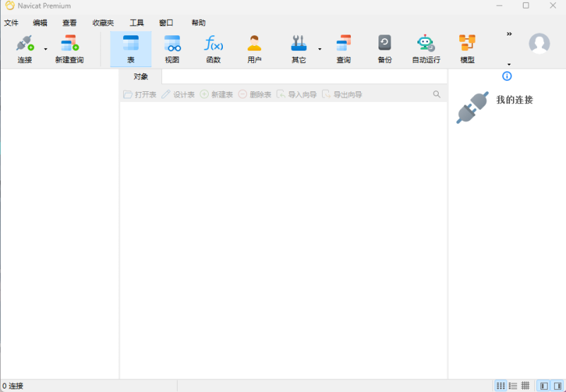
Task: Open the 工具 (Tools) menu
Action: [137, 23]
